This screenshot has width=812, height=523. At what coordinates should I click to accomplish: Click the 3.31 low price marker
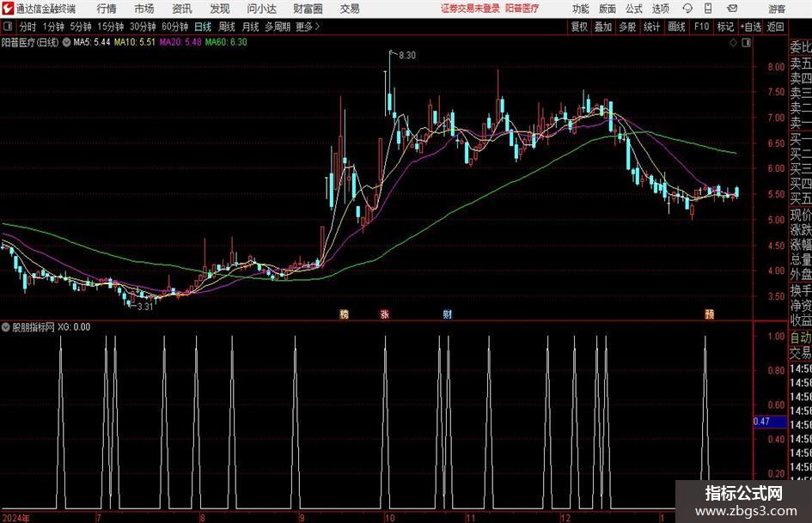coord(145,307)
